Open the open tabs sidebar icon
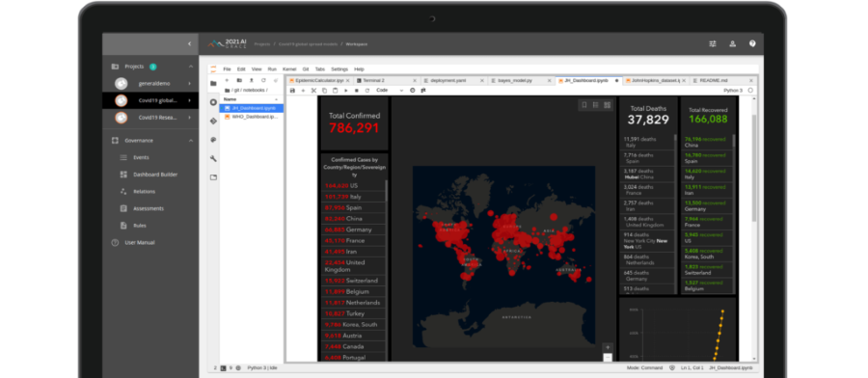Viewport: 868px width, 378px height. click(x=213, y=177)
